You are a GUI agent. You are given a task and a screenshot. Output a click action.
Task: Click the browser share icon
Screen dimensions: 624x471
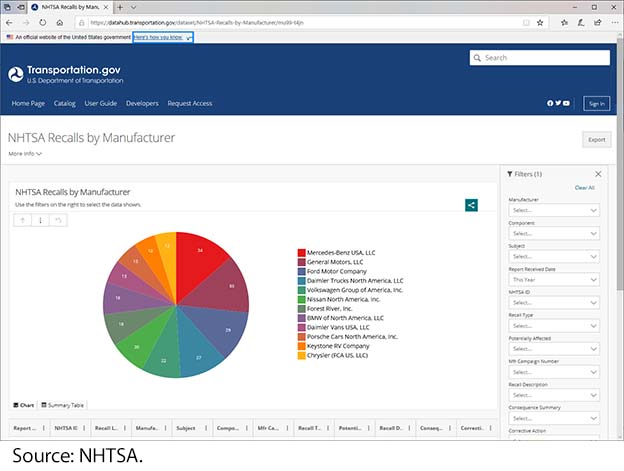[598, 23]
